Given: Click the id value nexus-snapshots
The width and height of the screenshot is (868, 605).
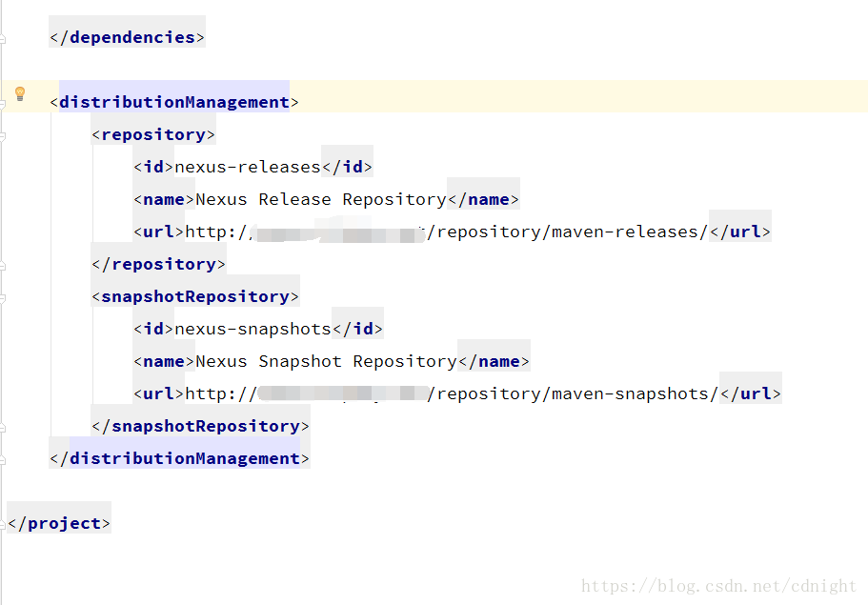Looking at the screenshot, I should (x=253, y=329).
